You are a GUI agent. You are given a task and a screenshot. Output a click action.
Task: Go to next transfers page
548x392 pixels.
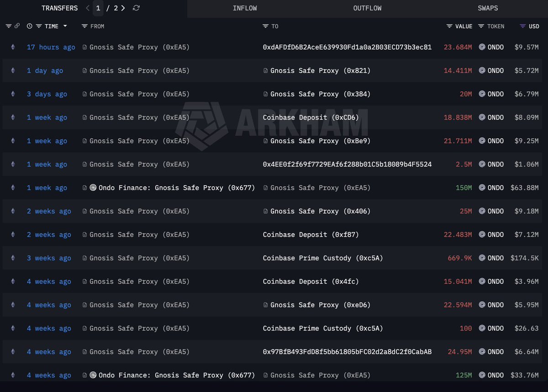tap(123, 8)
